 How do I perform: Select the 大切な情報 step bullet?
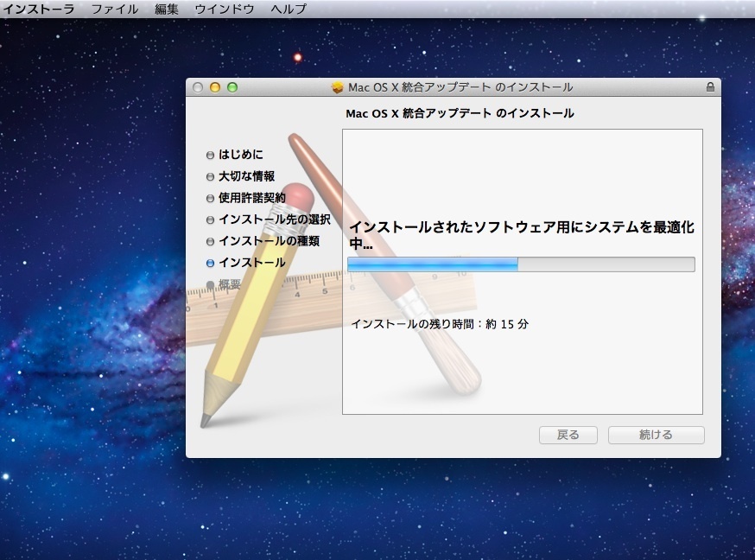click(210, 176)
